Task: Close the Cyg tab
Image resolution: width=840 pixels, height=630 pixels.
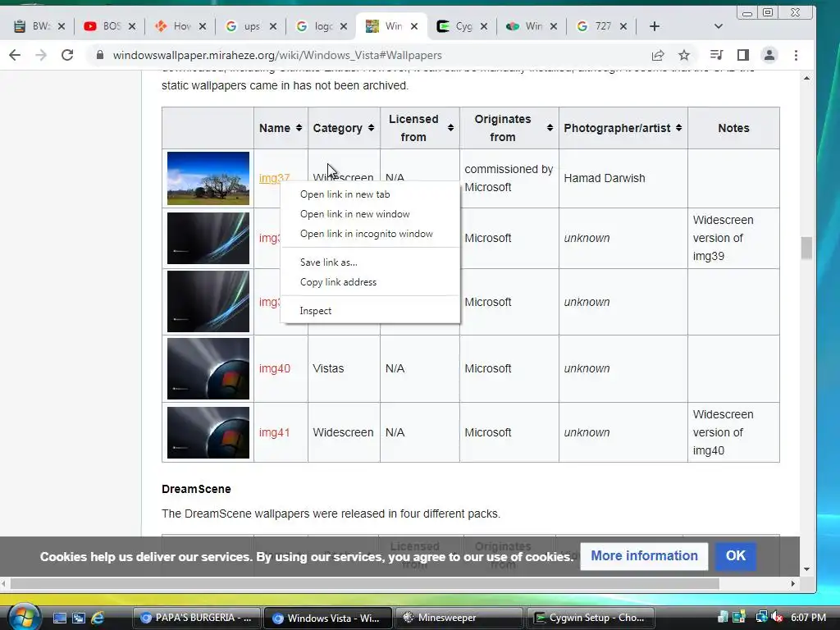Action: point(484,26)
